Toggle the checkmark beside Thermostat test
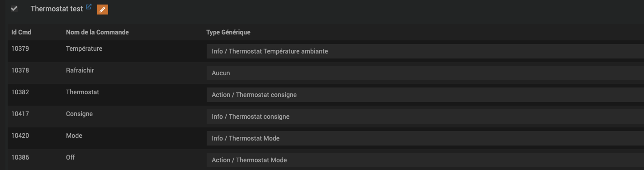The width and height of the screenshot is (644, 170). (x=14, y=9)
